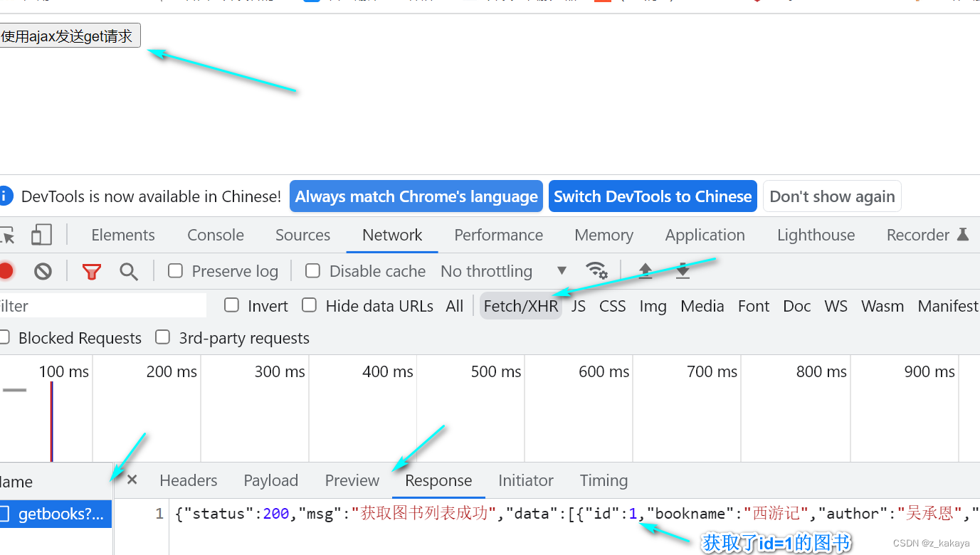980x555 pixels.
Task: Filter requests by Doc type
Action: point(797,306)
